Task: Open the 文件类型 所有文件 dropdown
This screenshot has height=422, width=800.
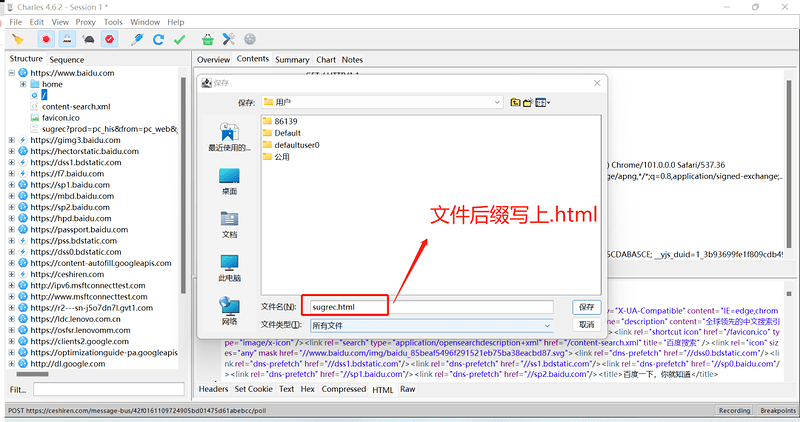Action: [431, 326]
